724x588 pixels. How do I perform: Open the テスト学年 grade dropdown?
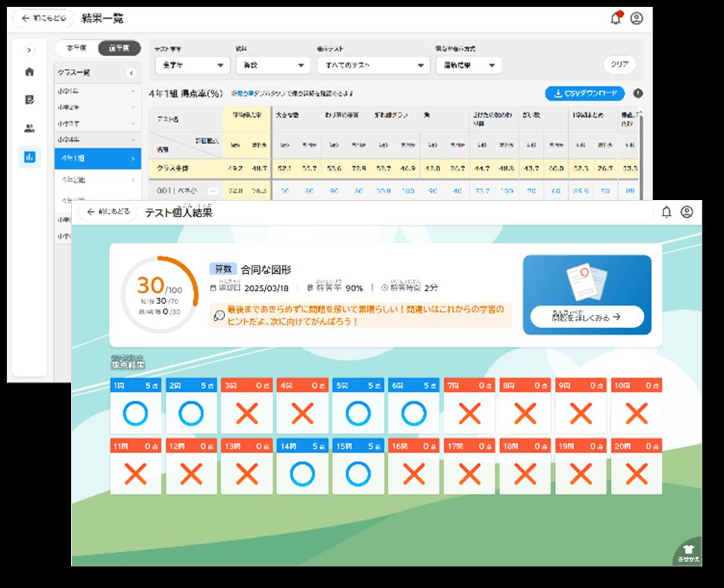(x=192, y=65)
